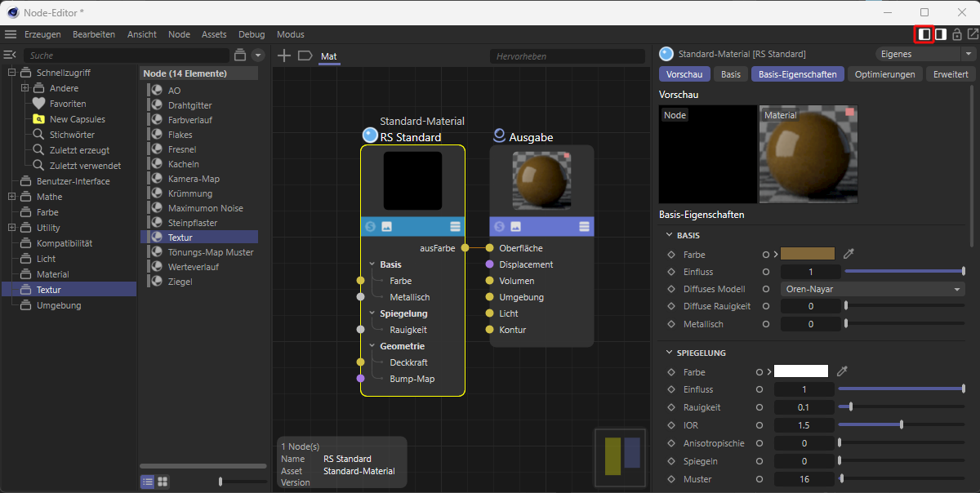Toggle the keyframe diamond next to Rauigkeit

coord(670,407)
